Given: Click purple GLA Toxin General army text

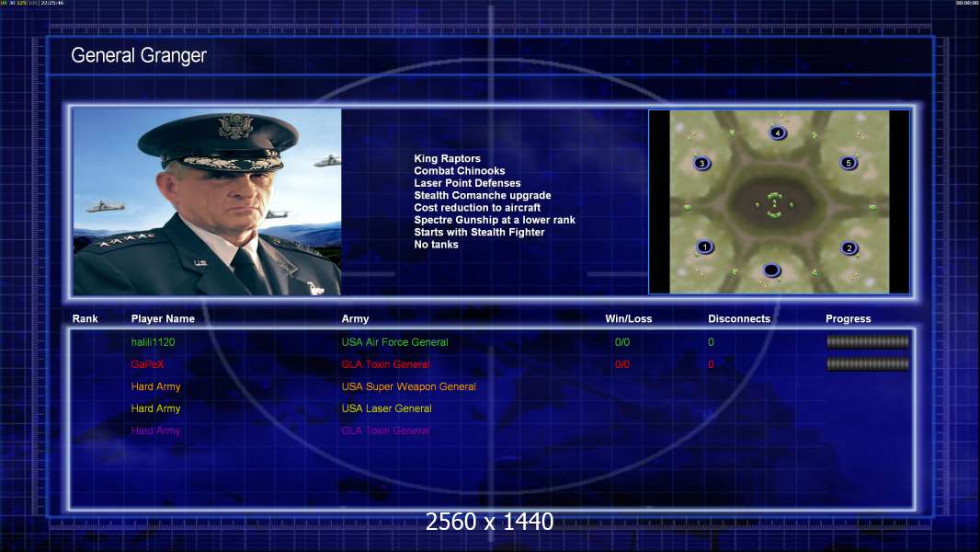Looking at the screenshot, I should [x=385, y=431].
